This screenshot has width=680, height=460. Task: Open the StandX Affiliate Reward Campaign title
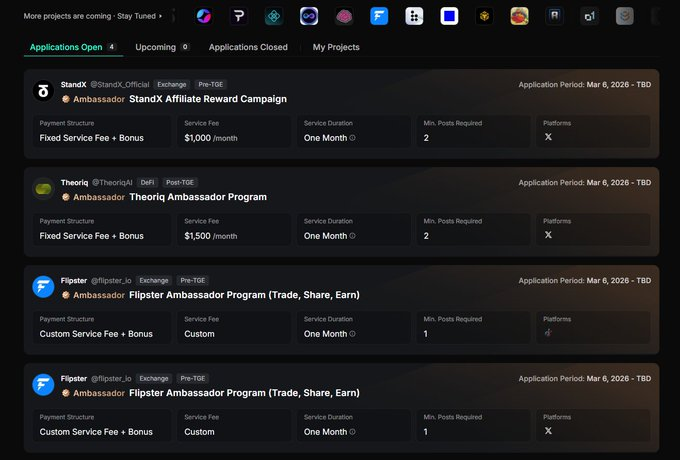pos(208,99)
